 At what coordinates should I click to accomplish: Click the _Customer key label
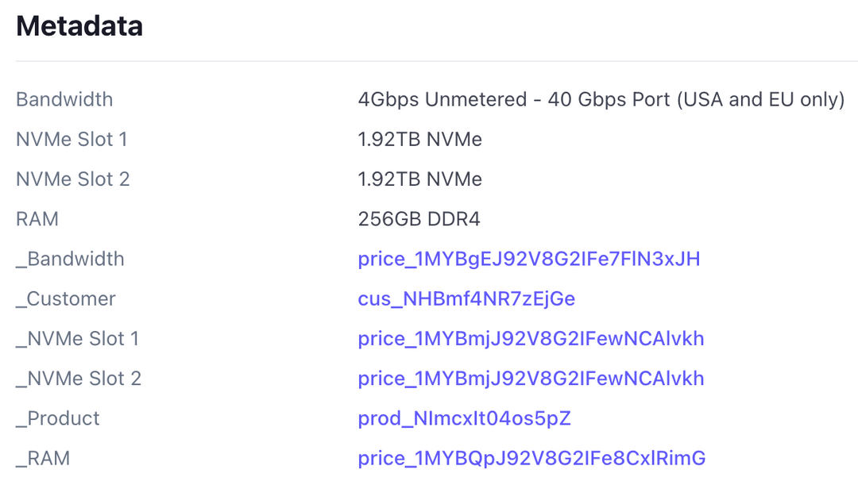pyautogui.click(x=65, y=298)
